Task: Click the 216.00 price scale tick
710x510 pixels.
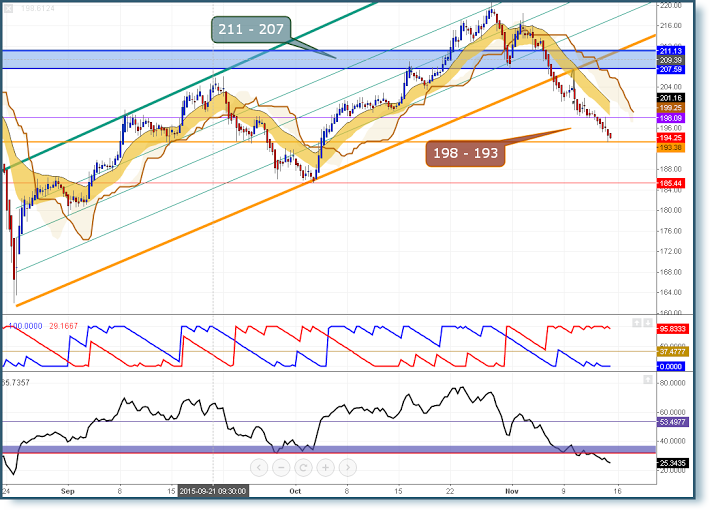Action: [671, 26]
